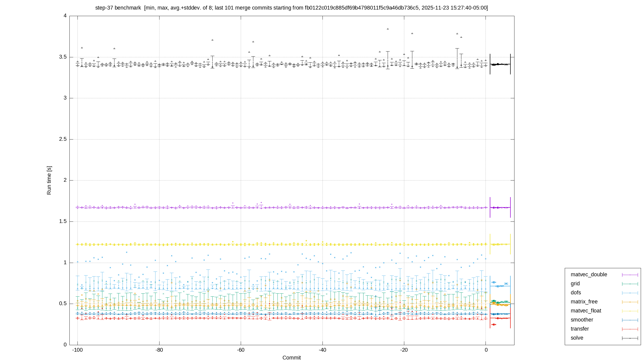Click the Commit x-axis label
The width and height of the screenshot is (644, 362).
click(x=292, y=358)
